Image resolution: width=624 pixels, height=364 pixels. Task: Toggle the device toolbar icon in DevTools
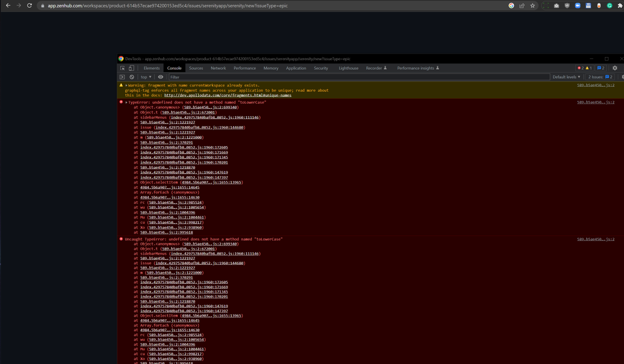132,68
